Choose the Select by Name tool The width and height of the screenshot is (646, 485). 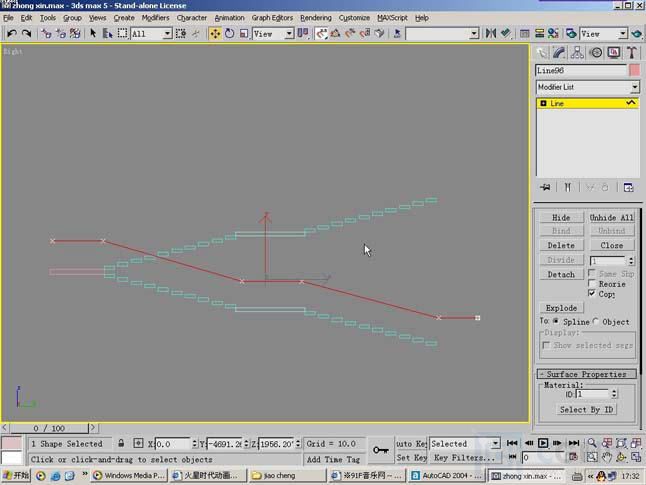[x=108, y=33]
